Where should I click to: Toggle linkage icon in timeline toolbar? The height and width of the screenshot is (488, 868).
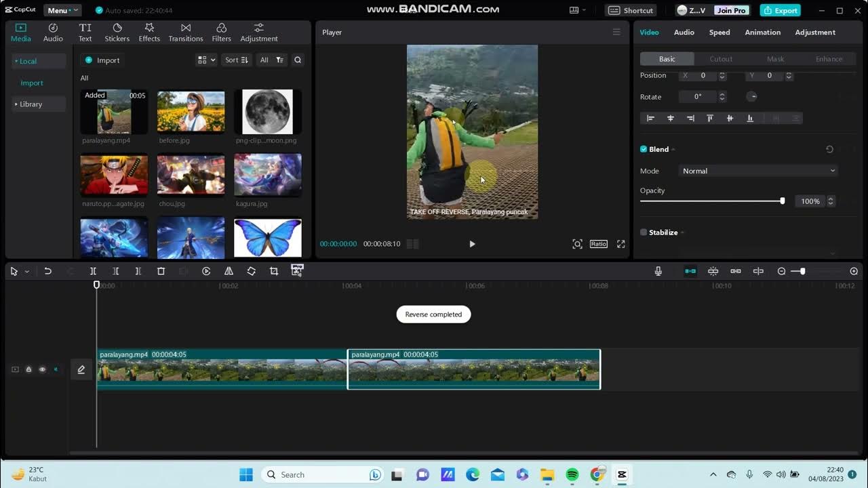tap(736, 271)
